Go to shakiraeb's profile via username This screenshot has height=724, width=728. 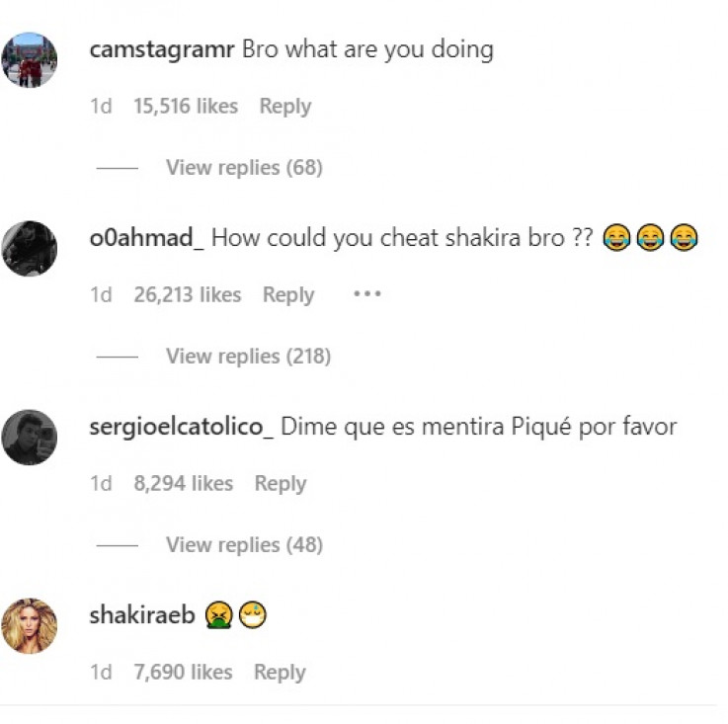click(x=142, y=615)
